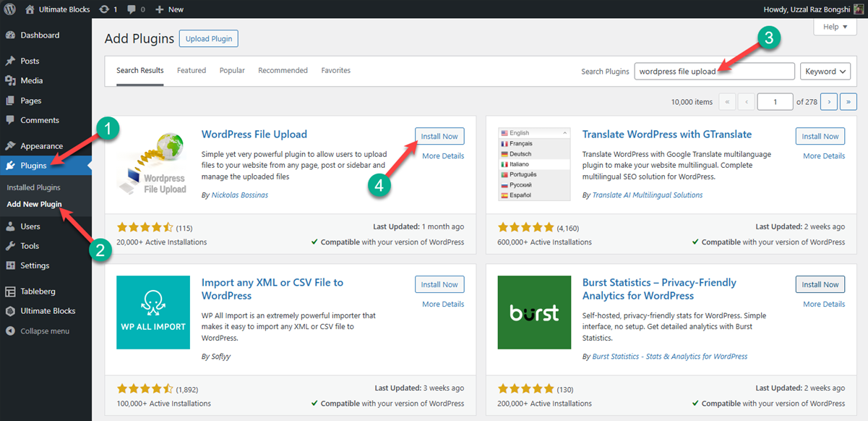Click the Plugins plug icon
The width and height of the screenshot is (868, 421).
[10, 166]
